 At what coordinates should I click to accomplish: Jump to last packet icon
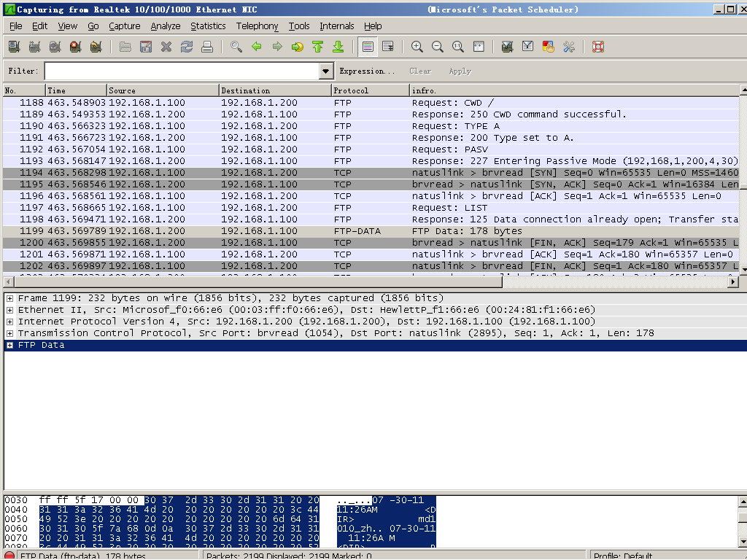pyautogui.click(x=338, y=47)
